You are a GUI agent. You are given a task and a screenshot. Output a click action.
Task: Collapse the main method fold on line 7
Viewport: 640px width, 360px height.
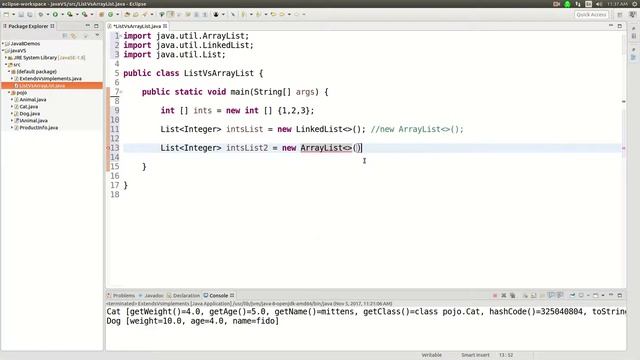coord(121,92)
